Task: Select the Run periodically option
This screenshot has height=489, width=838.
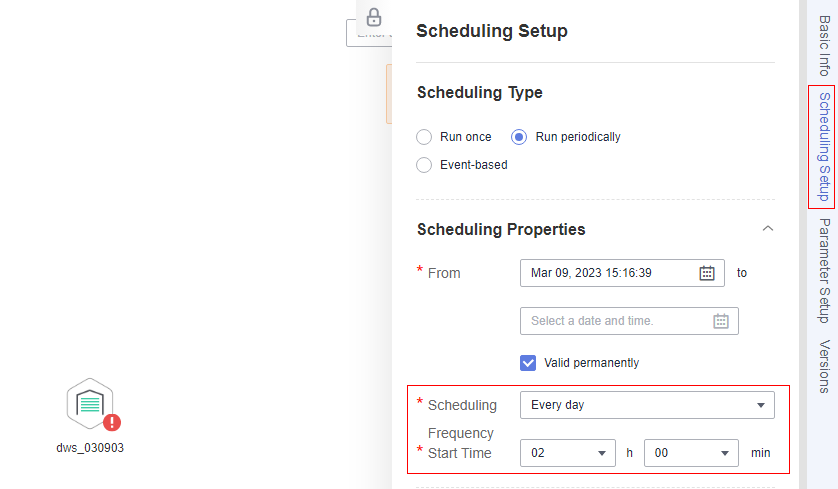Action: click(519, 137)
